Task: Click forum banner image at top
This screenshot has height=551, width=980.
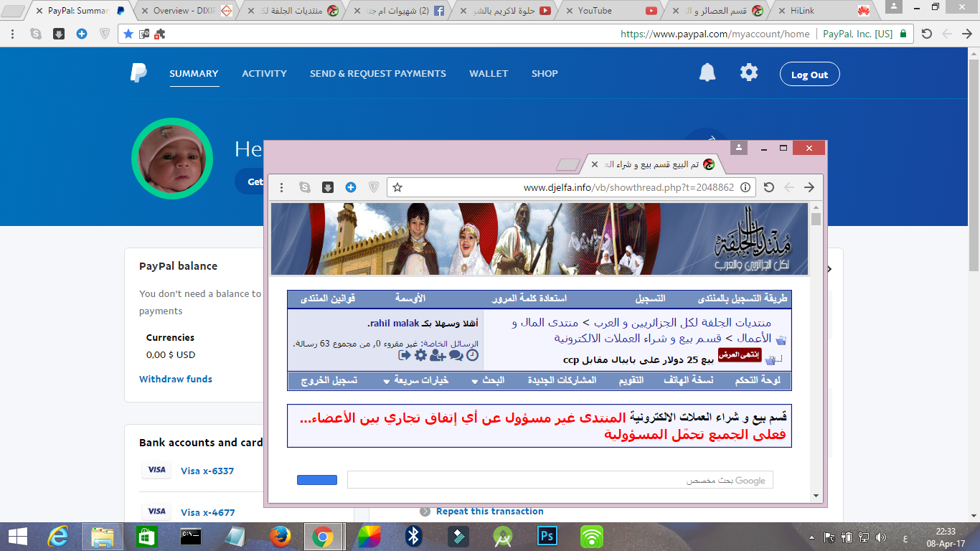Action: 540,239
